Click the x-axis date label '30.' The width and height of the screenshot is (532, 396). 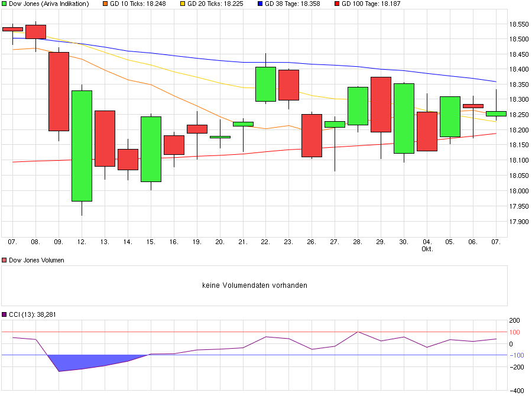(x=404, y=242)
